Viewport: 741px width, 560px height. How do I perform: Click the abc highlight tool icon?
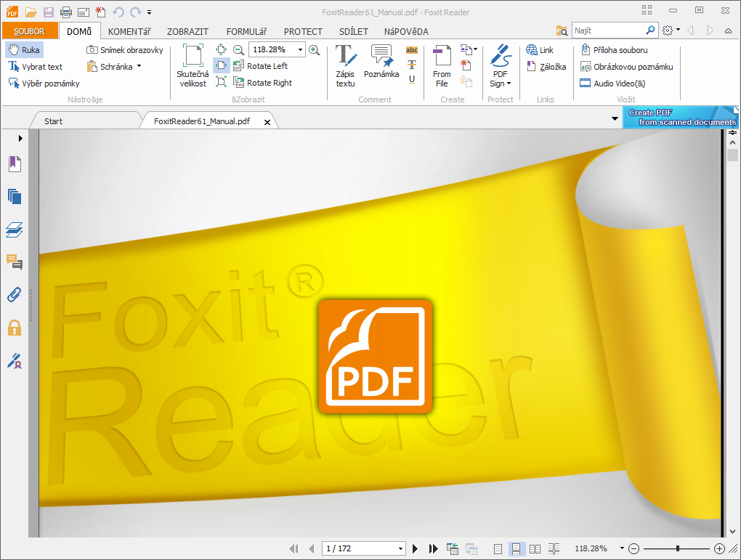pyautogui.click(x=412, y=49)
